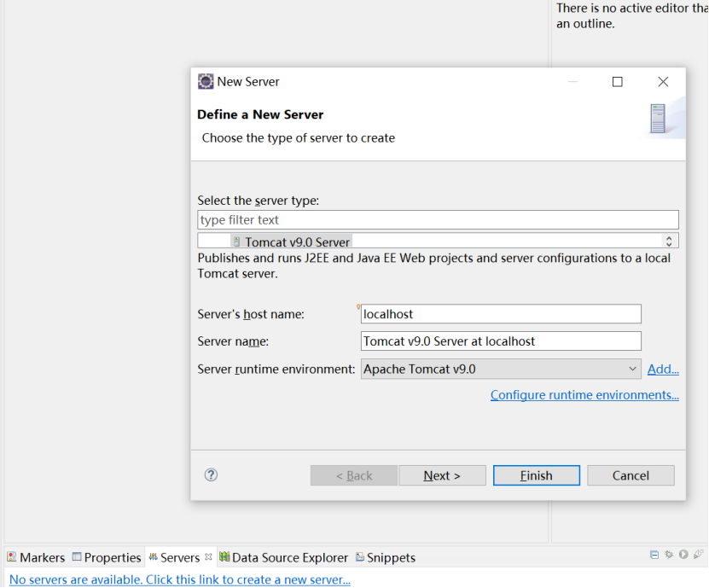This screenshot has height=588, width=709.
Task: Switch to the Snippets tab
Action: coord(386,557)
